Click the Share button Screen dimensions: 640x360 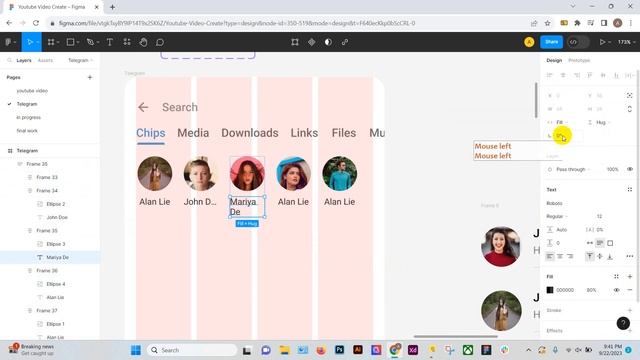tap(551, 42)
